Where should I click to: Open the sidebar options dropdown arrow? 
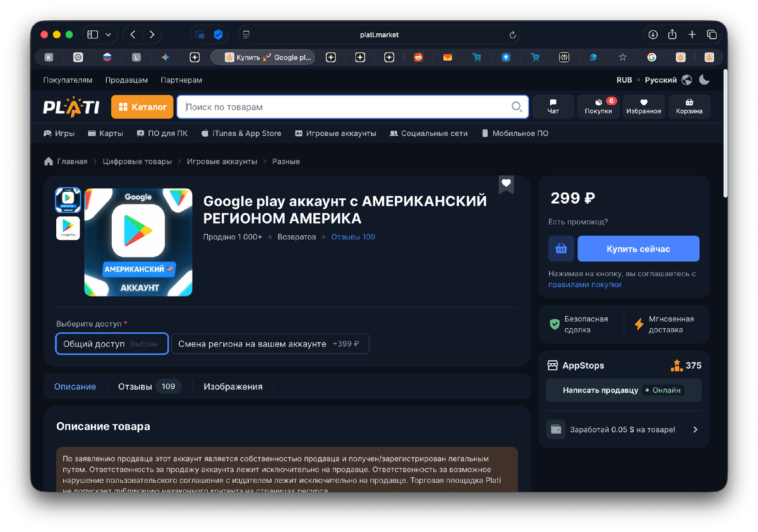coord(108,35)
